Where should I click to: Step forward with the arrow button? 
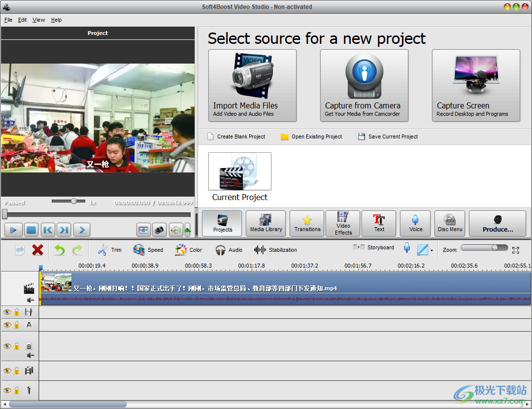[x=82, y=230]
